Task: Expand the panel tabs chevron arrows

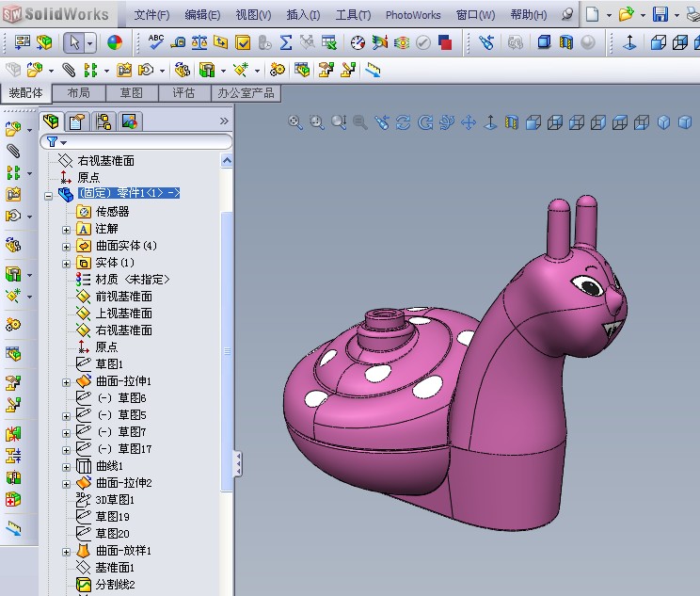Action: pyautogui.click(x=224, y=121)
